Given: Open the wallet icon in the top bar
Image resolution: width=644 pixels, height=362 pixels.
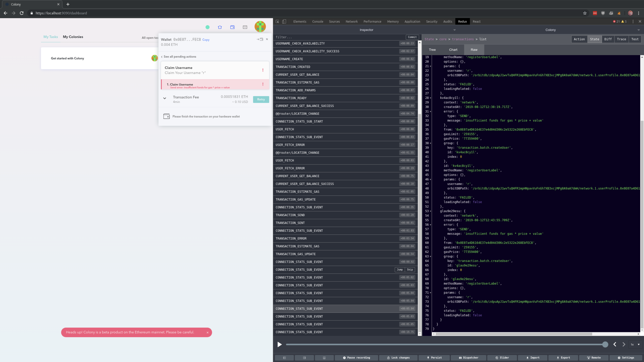Looking at the screenshot, I should pos(232,27).
